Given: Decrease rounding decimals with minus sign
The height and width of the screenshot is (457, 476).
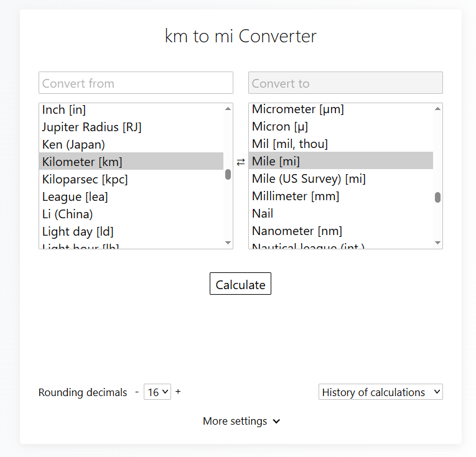Looking at the screenshot, I should [x=137, y=392].
